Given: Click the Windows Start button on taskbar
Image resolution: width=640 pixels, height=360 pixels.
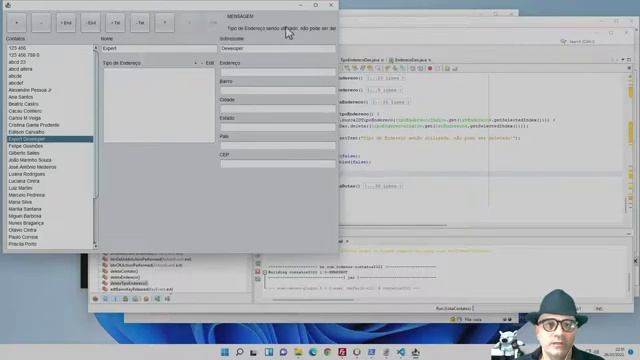Looking at the screenshot, I should click(x=225, y=352).
